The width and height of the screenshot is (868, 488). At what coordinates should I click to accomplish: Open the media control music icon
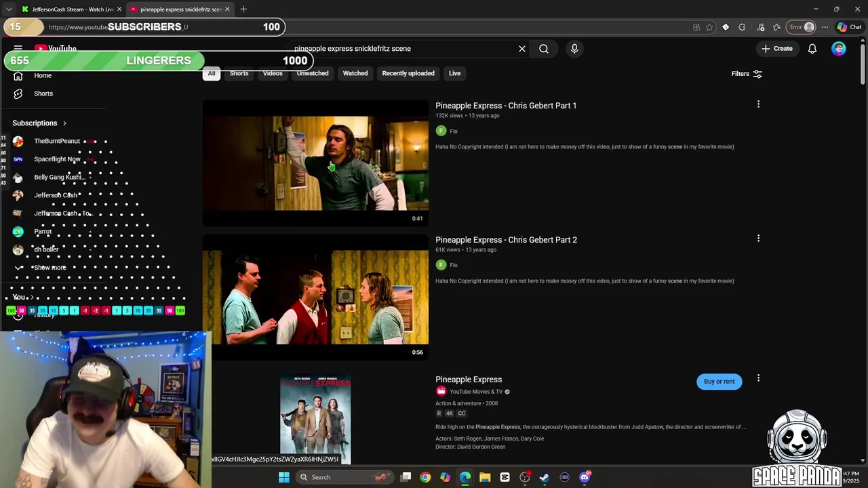click(x=760, y=27)
